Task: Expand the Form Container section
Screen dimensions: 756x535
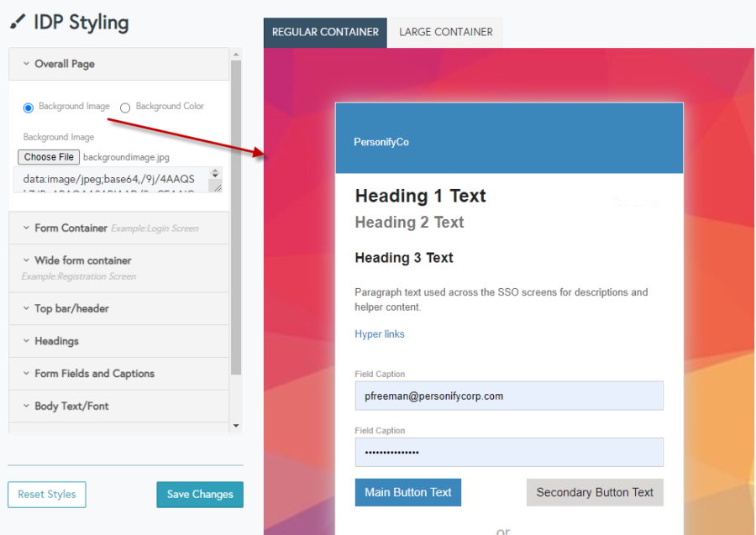Action: (x=118, y=228)
